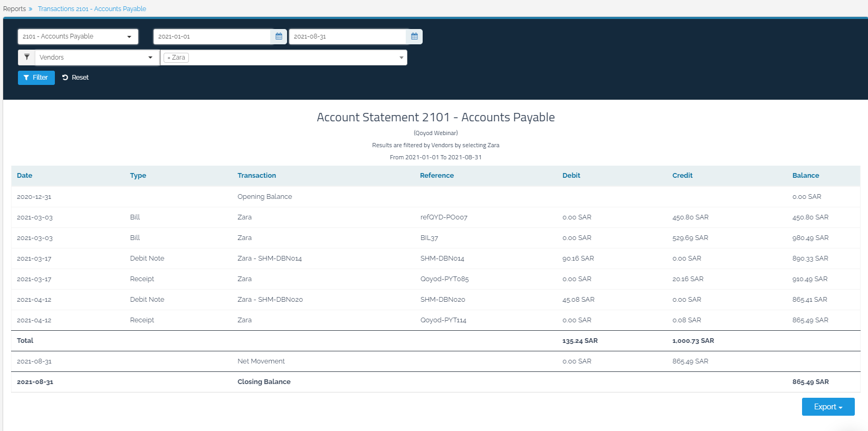Screen dimensions: 868x431
Task: Click into the 2021-01-01 start date field
Action: pyautogui.click(x=212, y=36)
